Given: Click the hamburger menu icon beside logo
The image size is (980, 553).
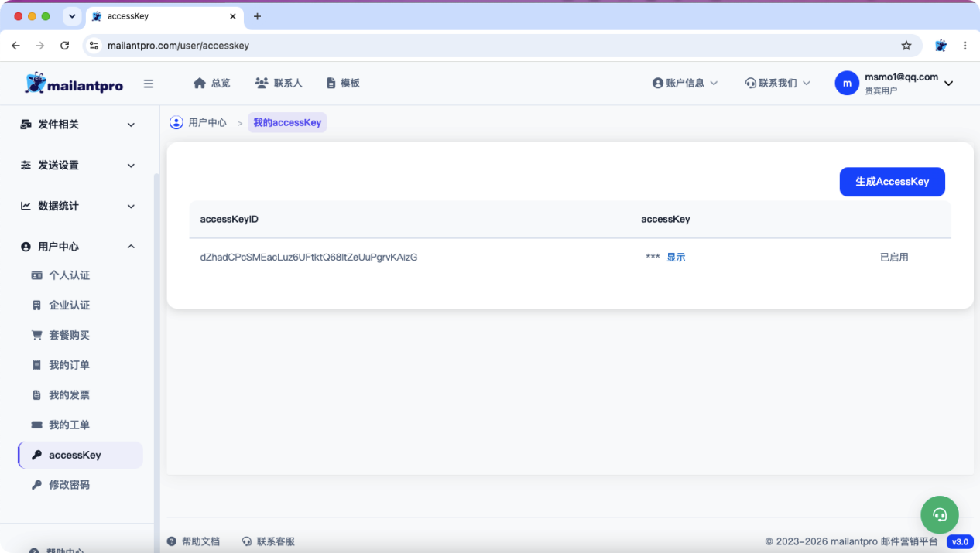Looking at the screenshot, I should click(149, 84).
